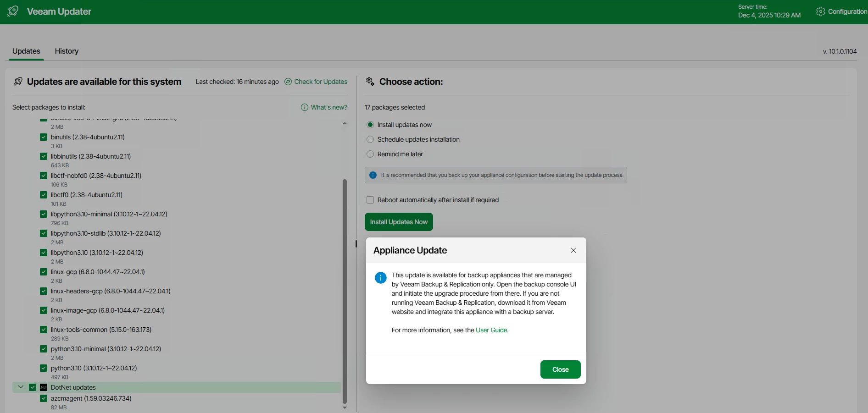Uncheck the libbinutils package checkbox

[x=44, y=156]
